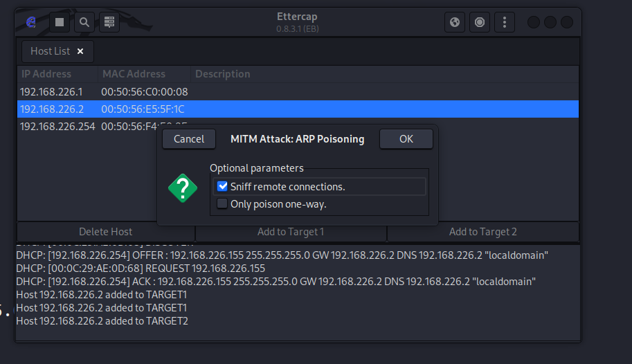Toggle Sniff remote connections checkbox
The width and height of the screenshot is (632, 364).
point(222,186)
